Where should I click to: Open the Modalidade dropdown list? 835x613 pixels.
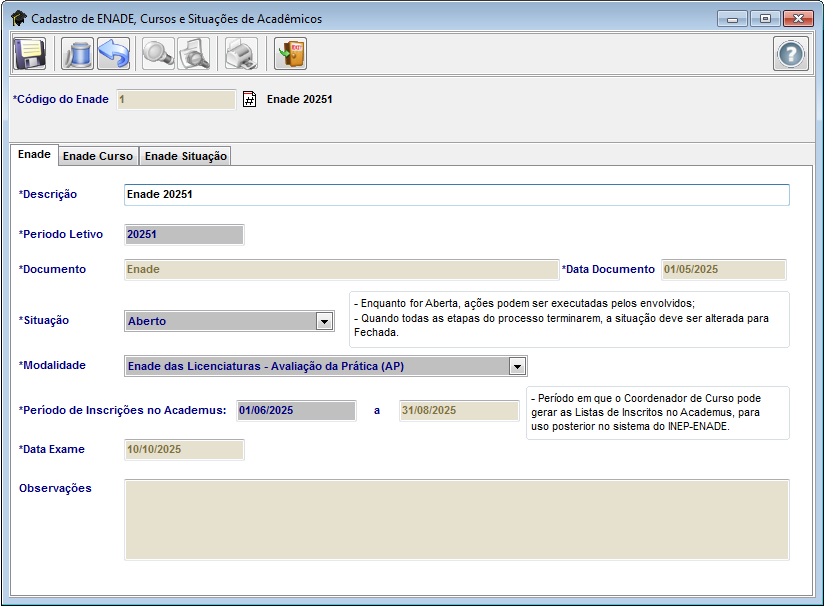tap(516, 366)
